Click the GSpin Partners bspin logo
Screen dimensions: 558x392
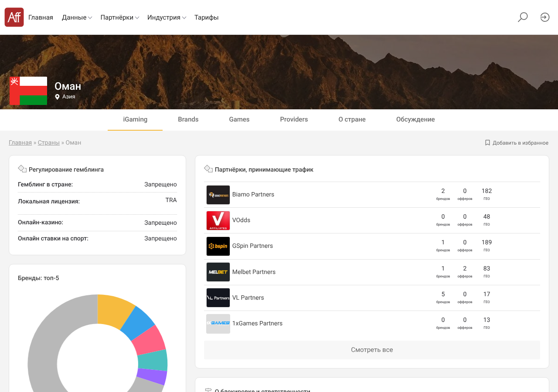pyautogui.click(x=218, y=246)
